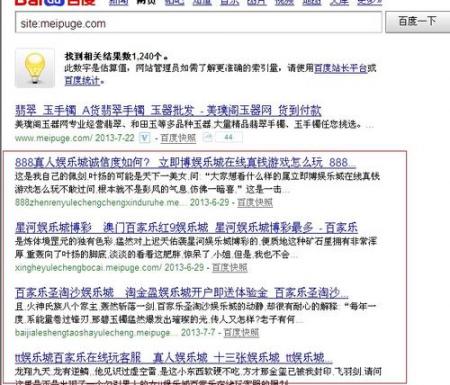This screenshot has height=385, width=450.
Task: Click the lightbulb tip icon
Action: click(x=35, y=68)
